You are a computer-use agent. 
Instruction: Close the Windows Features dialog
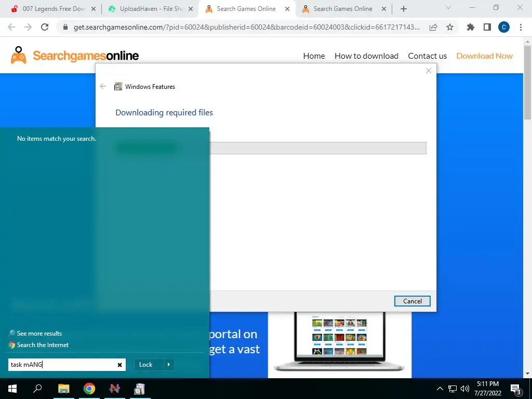(x=429, y=71)
